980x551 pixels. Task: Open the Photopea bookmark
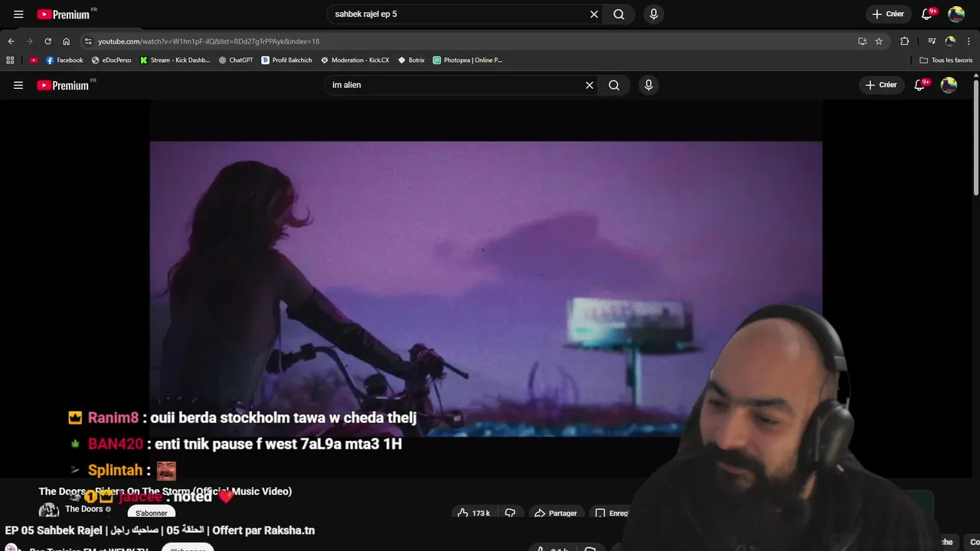[x=467, y=60]
